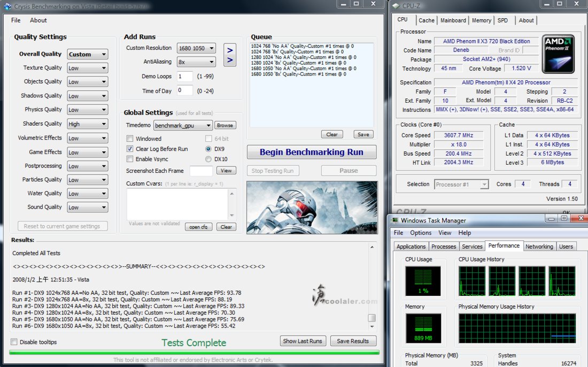Image resolution: width=588 pixels, height=367 pixels.
Task: Switch to Task Manager Networking tab
Action: pos(539,247)
